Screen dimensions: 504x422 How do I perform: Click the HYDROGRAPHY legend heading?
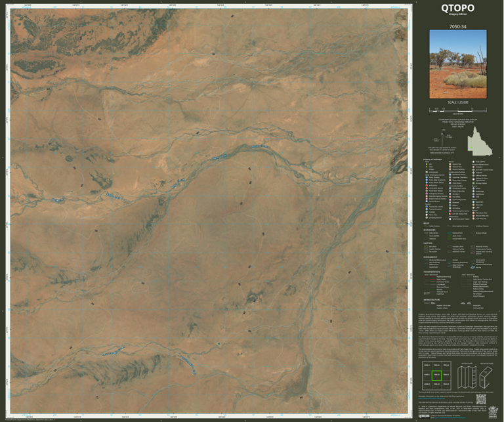(430, 257)
